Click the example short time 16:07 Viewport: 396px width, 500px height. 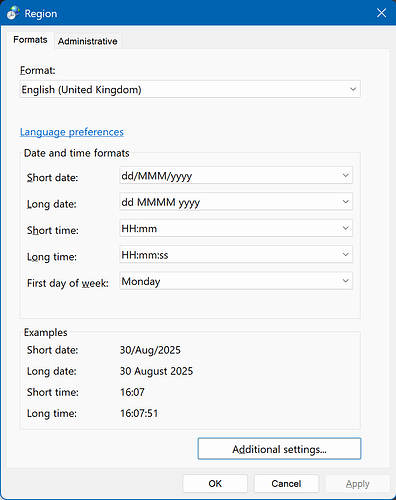(132, 392)
